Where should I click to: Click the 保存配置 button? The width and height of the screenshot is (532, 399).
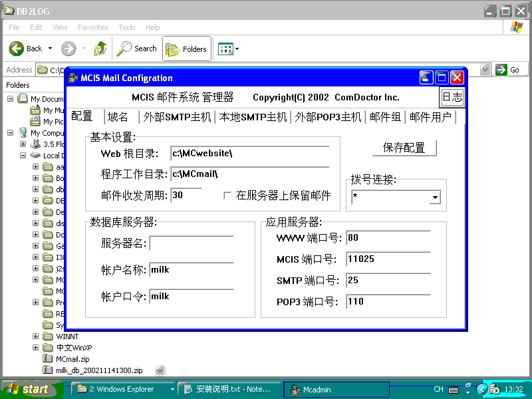404,148
